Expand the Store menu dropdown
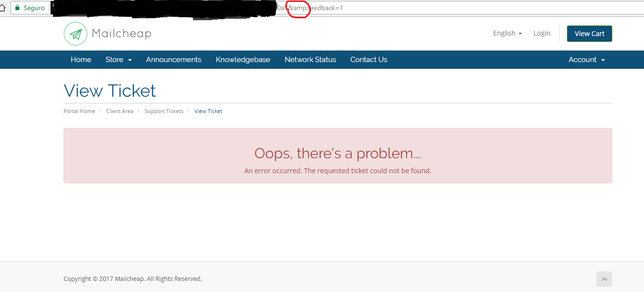 [x=118, y=60]
